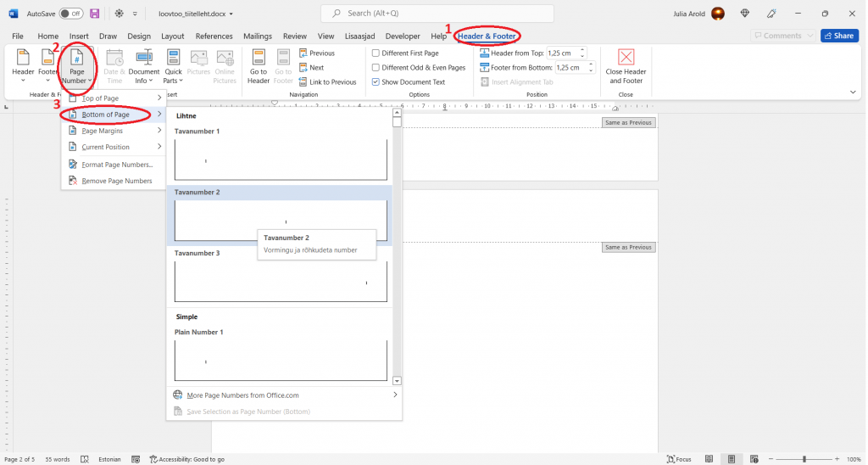Click zoom in plus button
868x465 pixels.
click(x=837, y=459)
